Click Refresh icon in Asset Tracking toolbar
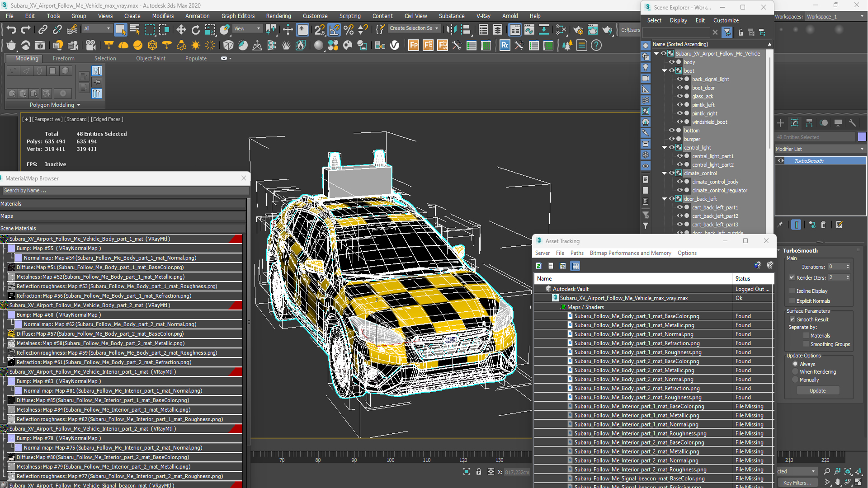This screenshot has height=488, width=868. [x=538, y=266]
